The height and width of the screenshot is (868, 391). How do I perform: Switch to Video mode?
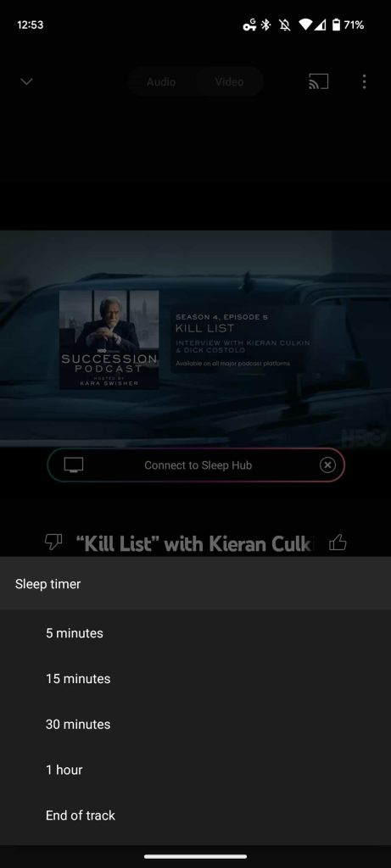click(229, 82)
